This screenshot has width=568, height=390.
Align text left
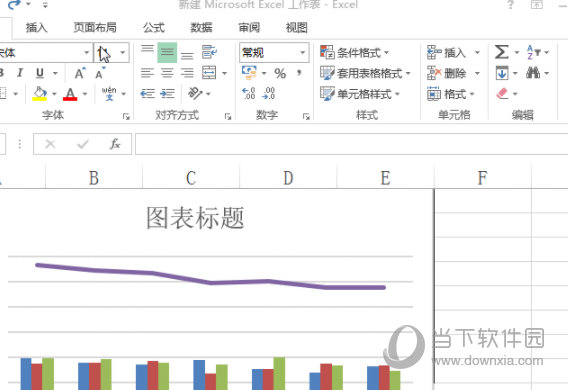147,73
